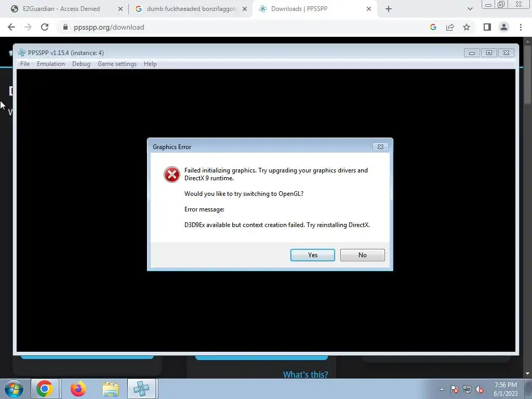Image resolution: width=532 pixels, height=399 pixels.
Task: Click No in Graphics Error dialog
Action: point(362,255)
